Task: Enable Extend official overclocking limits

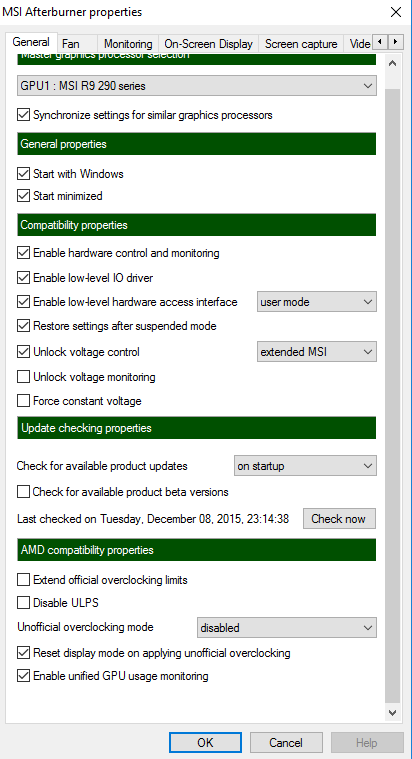Action: [23, 579]
